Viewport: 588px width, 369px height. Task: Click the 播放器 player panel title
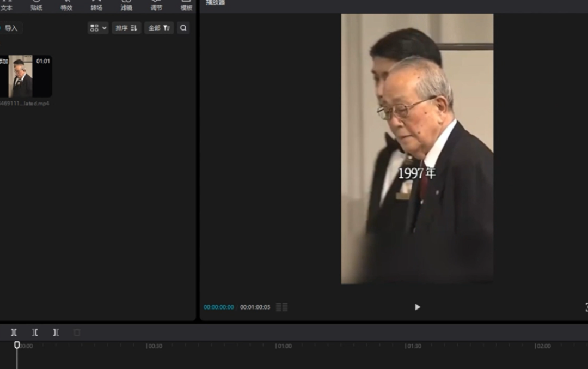tap(215, 3)
